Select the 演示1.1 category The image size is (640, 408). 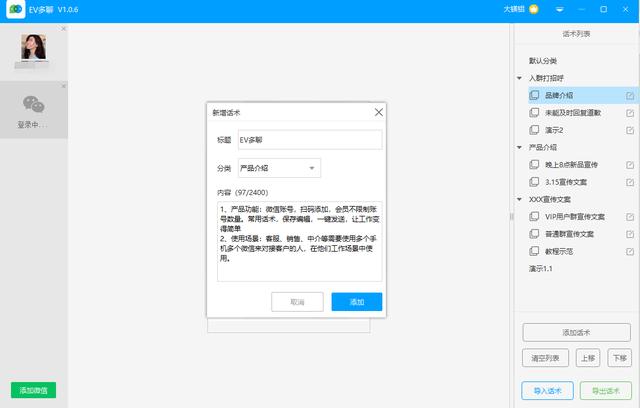pos(540,268)
